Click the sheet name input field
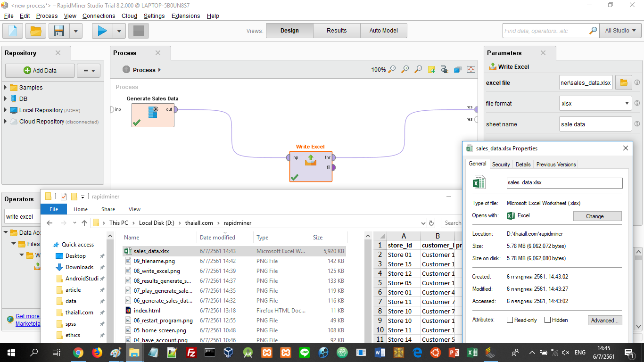Screen dimensions: 644x362 pyautogui.click(x=595, y=124)
